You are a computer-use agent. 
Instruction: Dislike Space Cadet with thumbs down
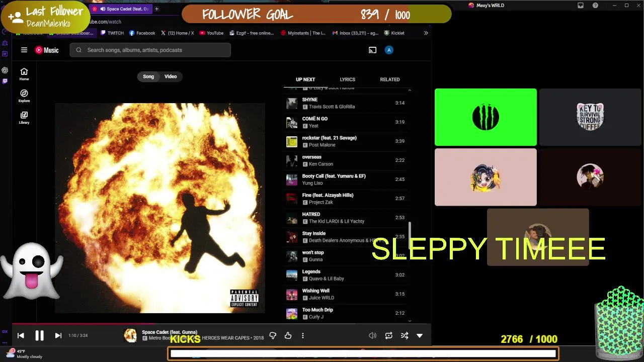pos(273,335)
